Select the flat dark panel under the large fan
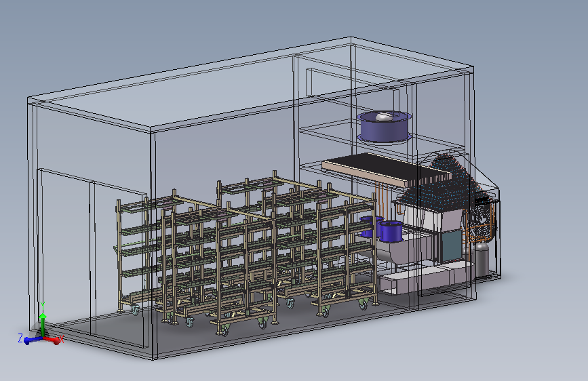Image resolution: width=588 pixels, height=381 pixels. [387, 169]
